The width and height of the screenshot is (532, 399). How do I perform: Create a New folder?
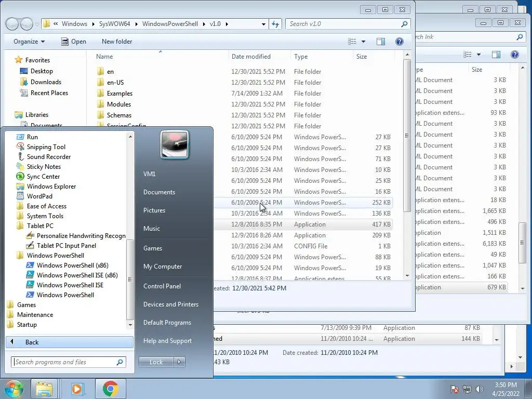click(117, 42)
